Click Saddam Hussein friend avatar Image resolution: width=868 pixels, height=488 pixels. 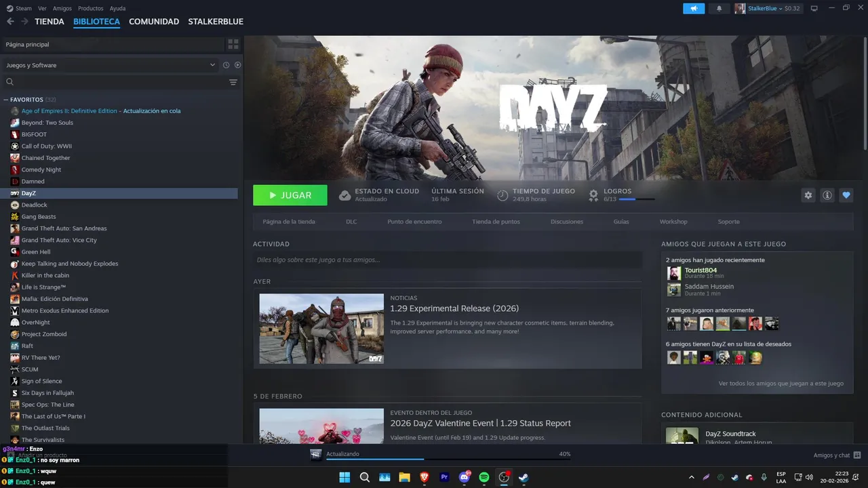pyautogui.click(x=674, y=289)
